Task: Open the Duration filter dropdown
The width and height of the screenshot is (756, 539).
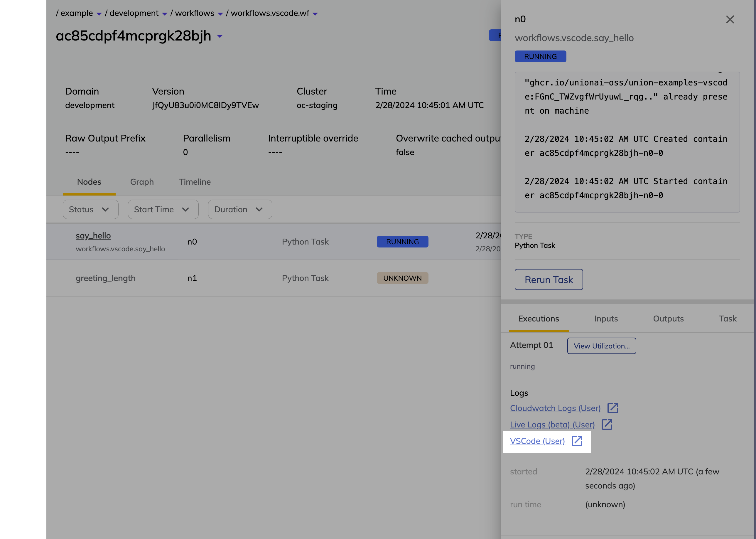Action: [240, 209]
